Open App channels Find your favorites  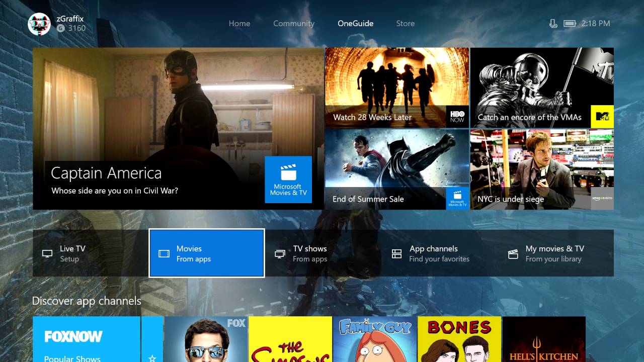click(x=440, y=253)
